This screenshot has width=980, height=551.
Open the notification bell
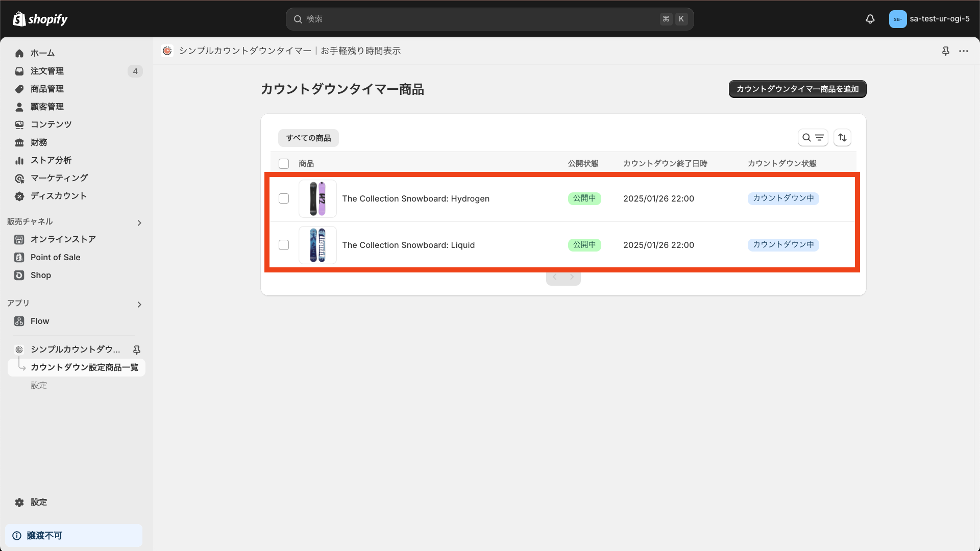[870, 19]
